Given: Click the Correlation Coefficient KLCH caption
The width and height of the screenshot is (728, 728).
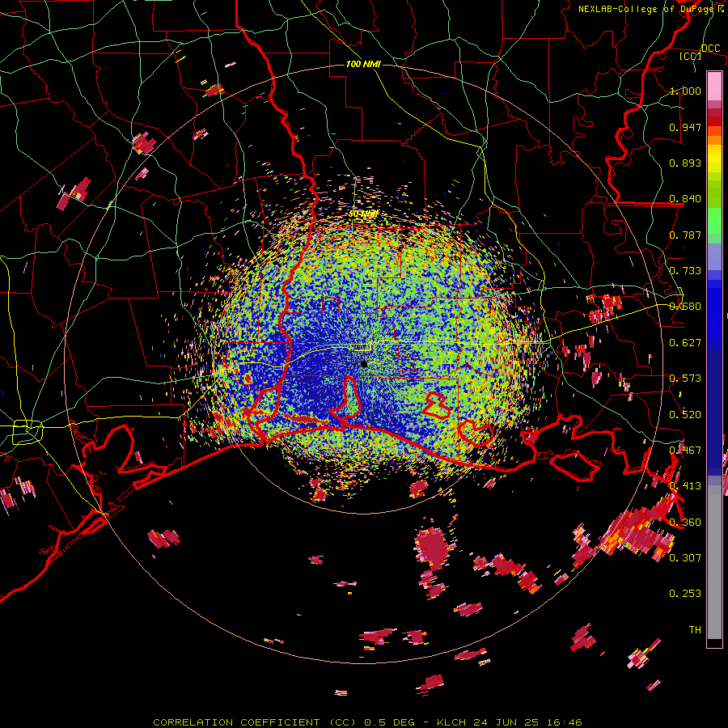Looking at the screenshot, I should (x=367, y=722).
